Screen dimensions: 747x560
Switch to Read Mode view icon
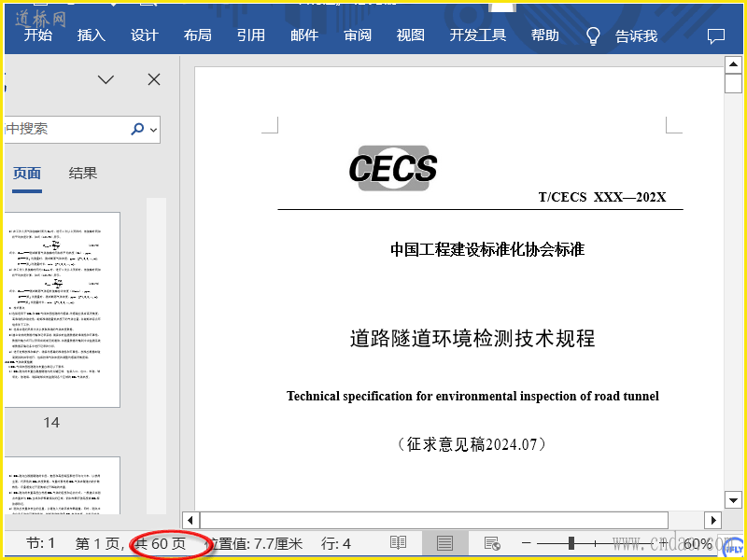point(398,543)
